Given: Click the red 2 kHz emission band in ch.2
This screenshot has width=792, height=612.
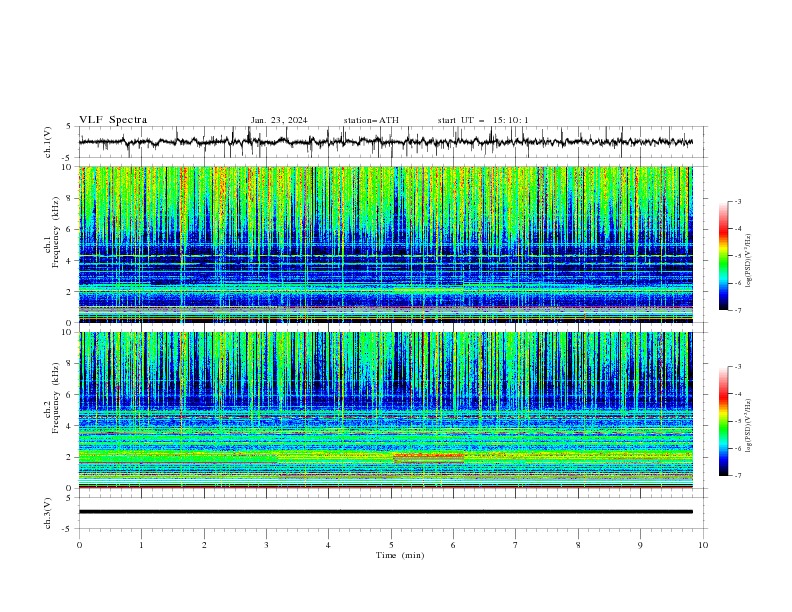Looking at the screenshot, I should pyautogui.click(x=428, y=456).
